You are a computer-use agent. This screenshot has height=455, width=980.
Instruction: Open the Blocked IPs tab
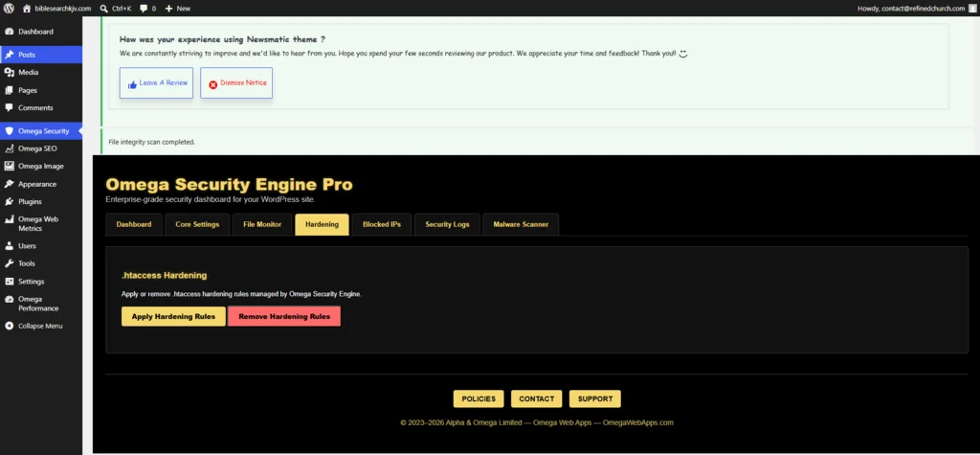click(382, 225)
